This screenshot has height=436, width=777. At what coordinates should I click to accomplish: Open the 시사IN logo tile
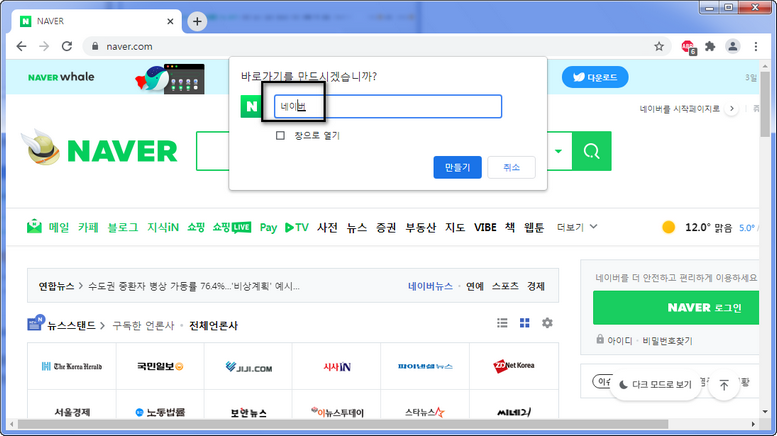click(336, 367)
